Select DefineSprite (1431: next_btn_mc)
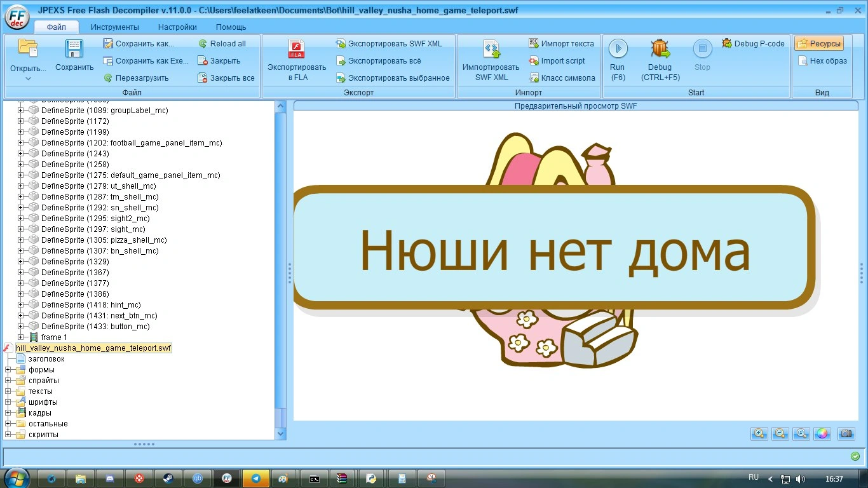Image resolution: width=868 pixels, height=488 pixels. (99, 316)
